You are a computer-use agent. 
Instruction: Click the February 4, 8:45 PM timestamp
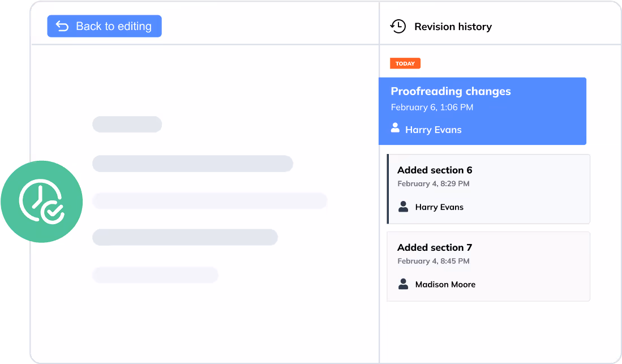tap(433, 261)
